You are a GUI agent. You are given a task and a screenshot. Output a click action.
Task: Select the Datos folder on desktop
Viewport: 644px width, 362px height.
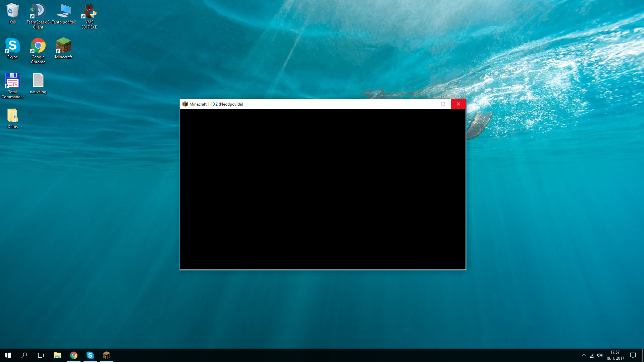[x=12, y=118]
